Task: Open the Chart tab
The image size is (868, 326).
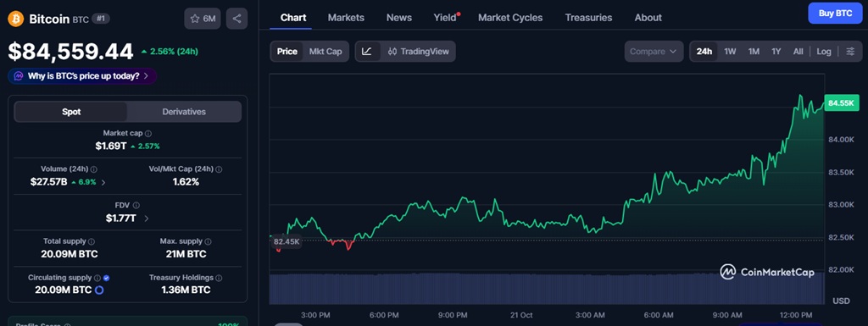Action: pyautogui.click(x=293, y=18)
